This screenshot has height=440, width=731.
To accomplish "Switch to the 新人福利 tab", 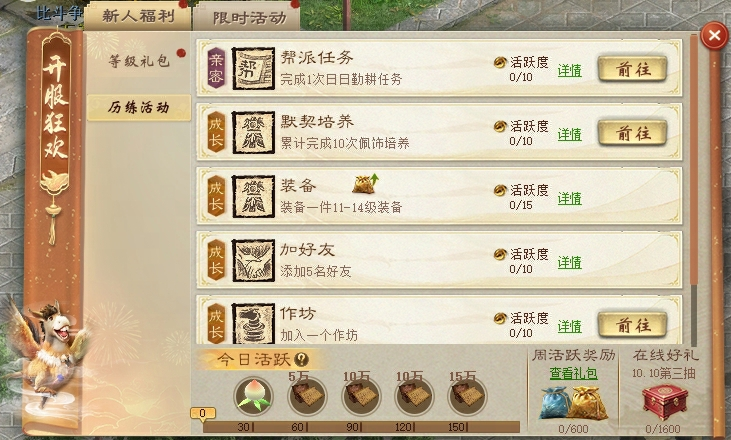I will click(x=138, y=16).
